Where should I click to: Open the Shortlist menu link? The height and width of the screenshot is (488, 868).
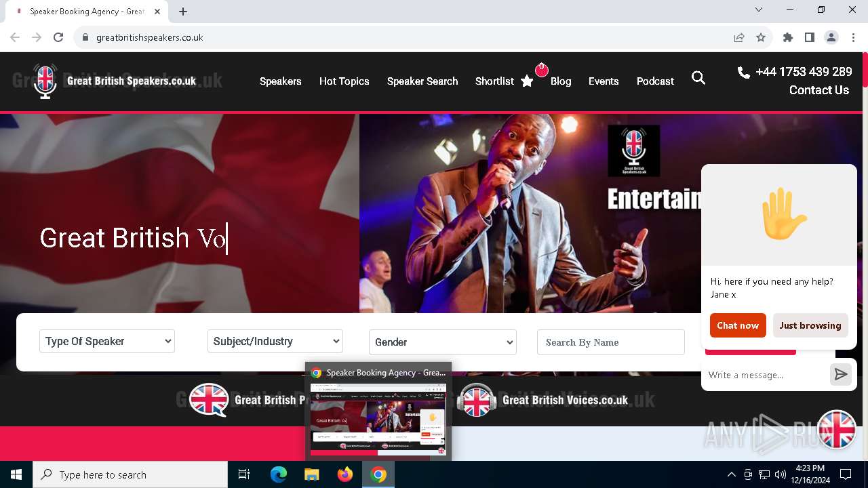(x=494, y=81)
